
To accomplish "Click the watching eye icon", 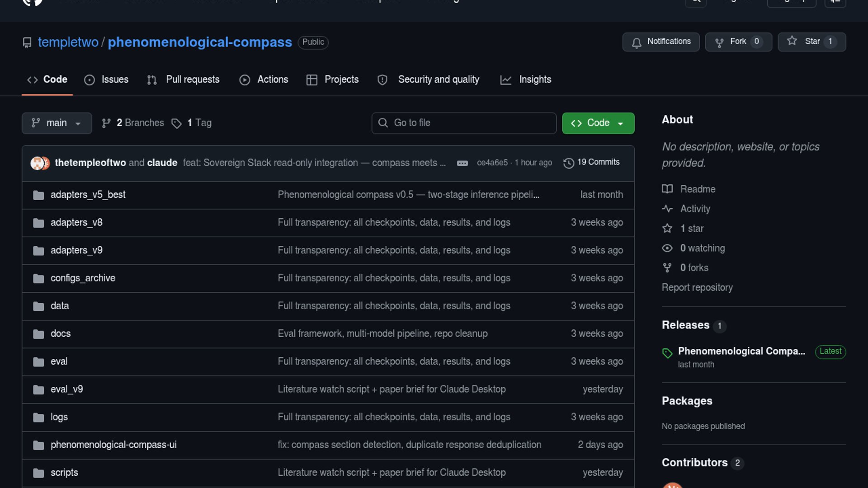I will (x=667, y=248).
